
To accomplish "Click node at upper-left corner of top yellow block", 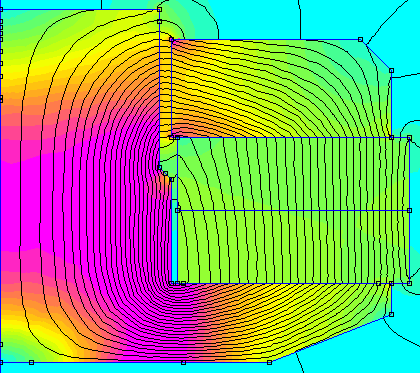I will point(171,40).
